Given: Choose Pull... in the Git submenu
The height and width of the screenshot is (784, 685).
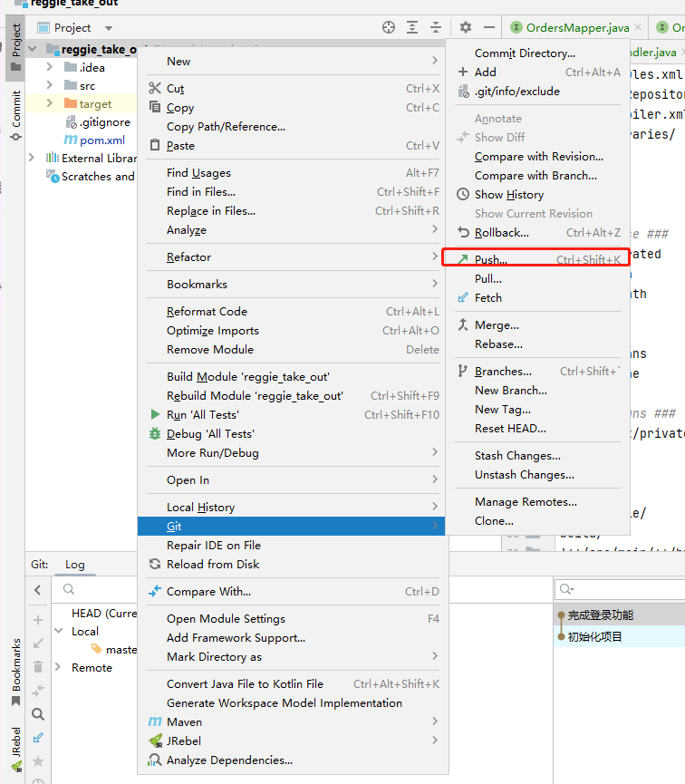Looking at the screenshot, I should tap(537, 278).
